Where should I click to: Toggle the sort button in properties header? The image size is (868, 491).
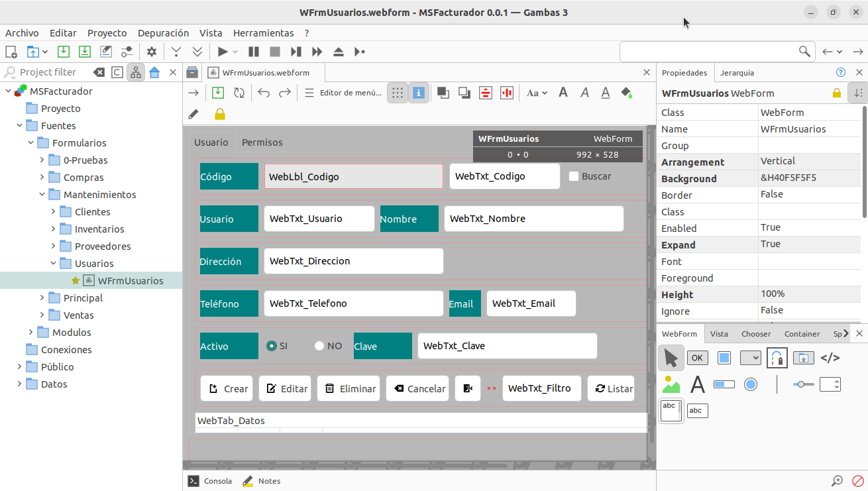858,93
